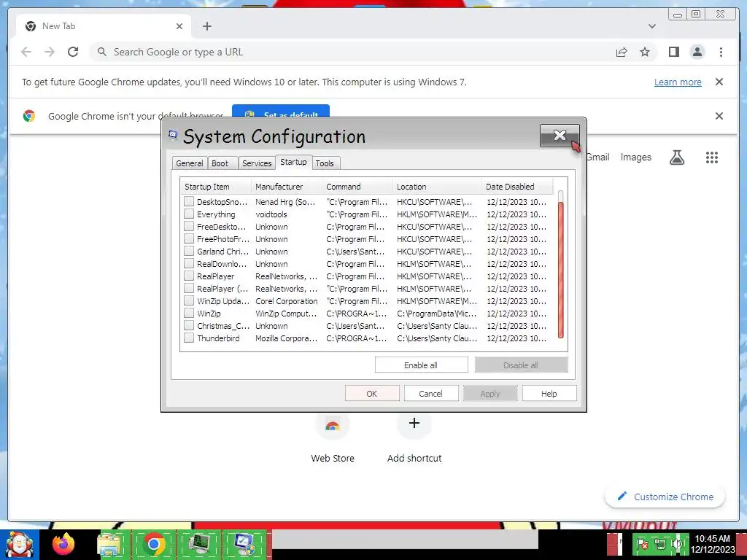The image size is (747, 560).
Task: Switch to the Tools tab
Action: [325, 163]
